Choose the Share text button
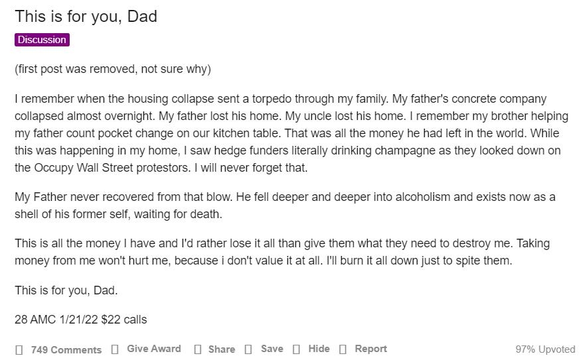Viewport: 588px width, 364px height. point(222,349)
